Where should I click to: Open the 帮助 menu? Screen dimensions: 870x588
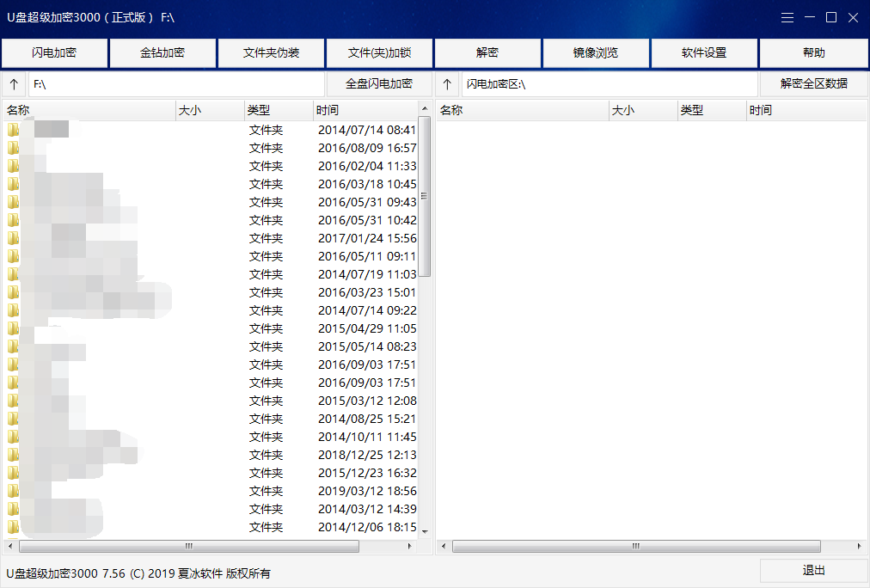[813, 52]
